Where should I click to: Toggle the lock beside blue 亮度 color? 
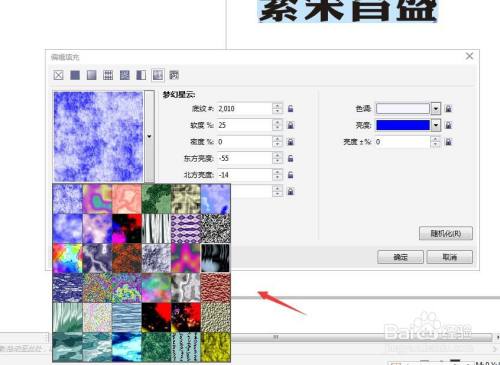(x=449, y=125)
